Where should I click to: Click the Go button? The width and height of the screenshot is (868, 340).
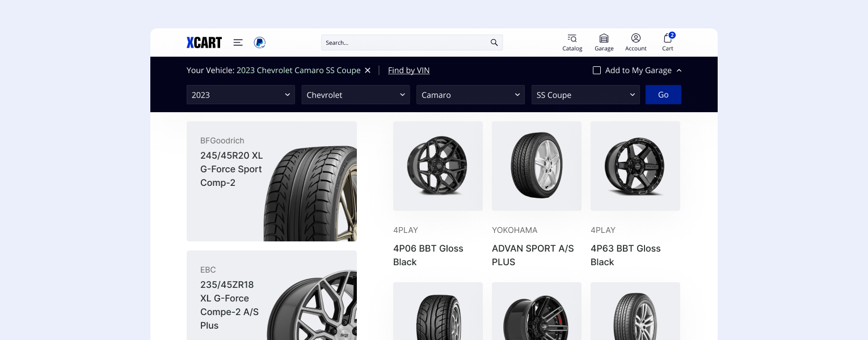(x=663, y=95)
